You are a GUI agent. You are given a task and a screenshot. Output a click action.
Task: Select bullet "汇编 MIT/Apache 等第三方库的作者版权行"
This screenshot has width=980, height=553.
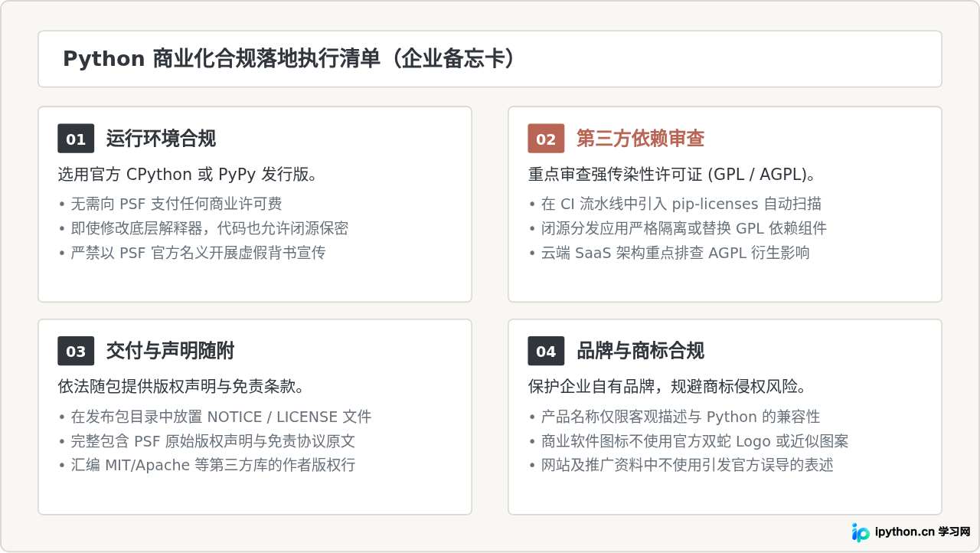(x=206, y=465)
